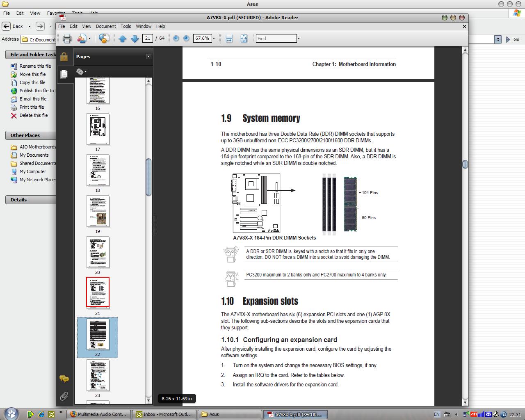
Task: Open Pages panel options gear menu
Action: [x=81, y=72]
